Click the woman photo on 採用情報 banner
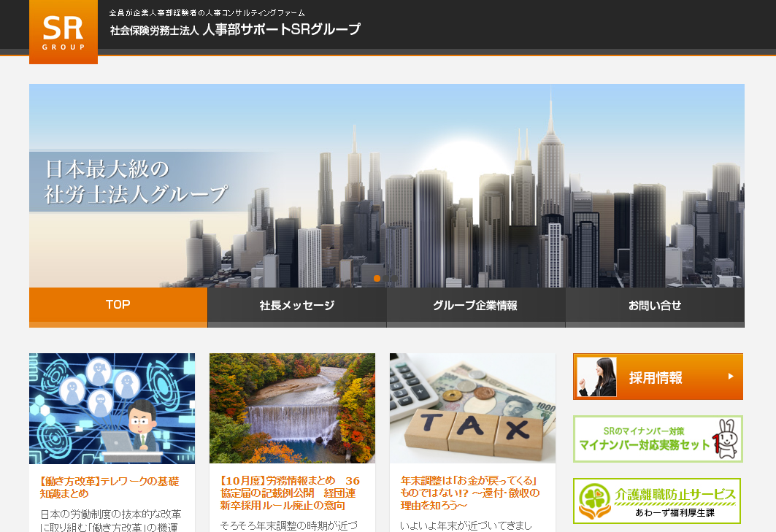Image resolution: width=776 pixels, height=532 pixels. (597, 377)
